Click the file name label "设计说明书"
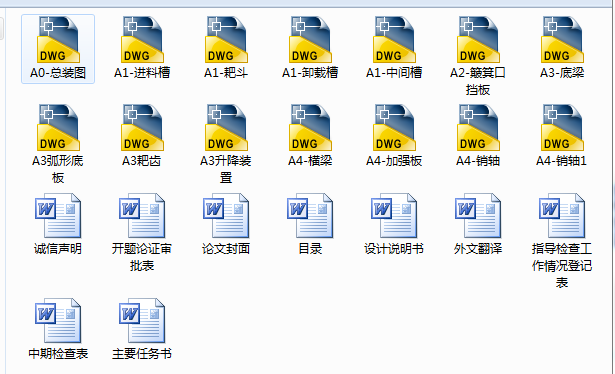Screen dimensions: 615x374 tap(394, 249)
